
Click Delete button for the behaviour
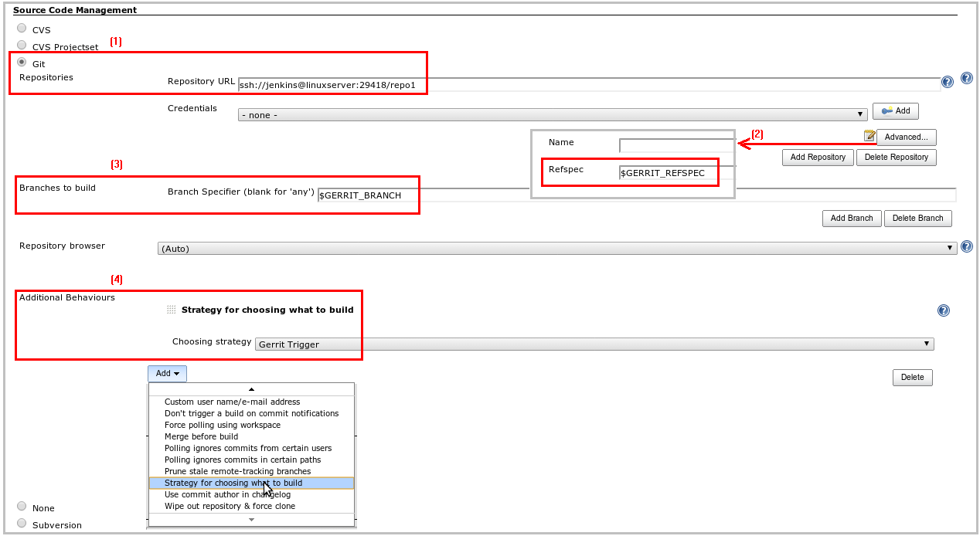click(913, 378)
